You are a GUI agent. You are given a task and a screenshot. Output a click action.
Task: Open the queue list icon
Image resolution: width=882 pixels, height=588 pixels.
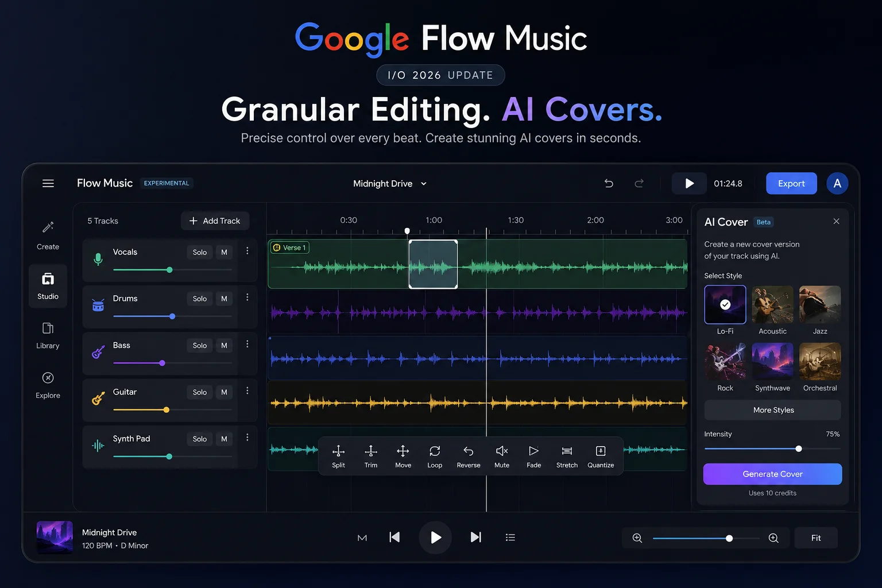(510, 537)
